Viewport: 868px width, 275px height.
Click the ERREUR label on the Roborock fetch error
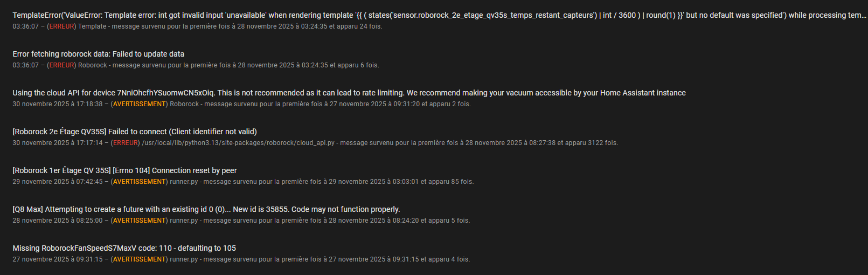61,65
